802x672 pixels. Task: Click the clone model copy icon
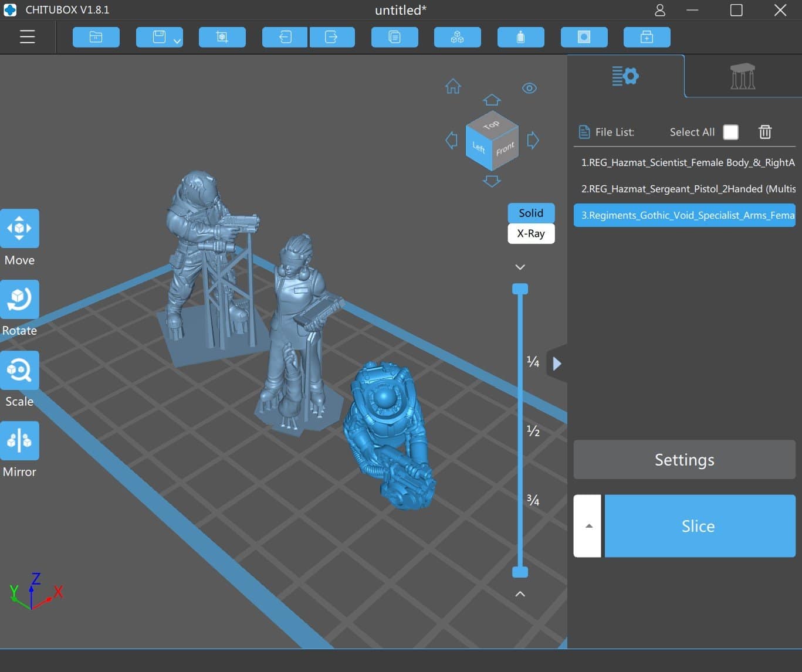[395, 37]
